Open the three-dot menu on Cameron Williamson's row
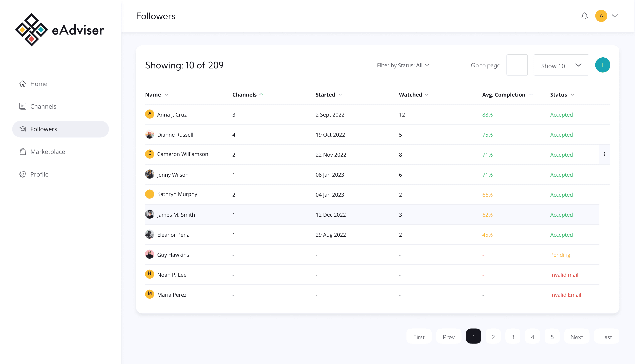Screen dimensions: 635x364 (604, 154)
